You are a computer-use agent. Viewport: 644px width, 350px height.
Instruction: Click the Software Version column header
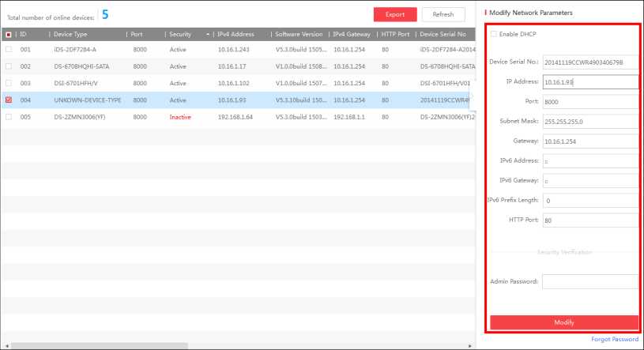coord(299,35)
